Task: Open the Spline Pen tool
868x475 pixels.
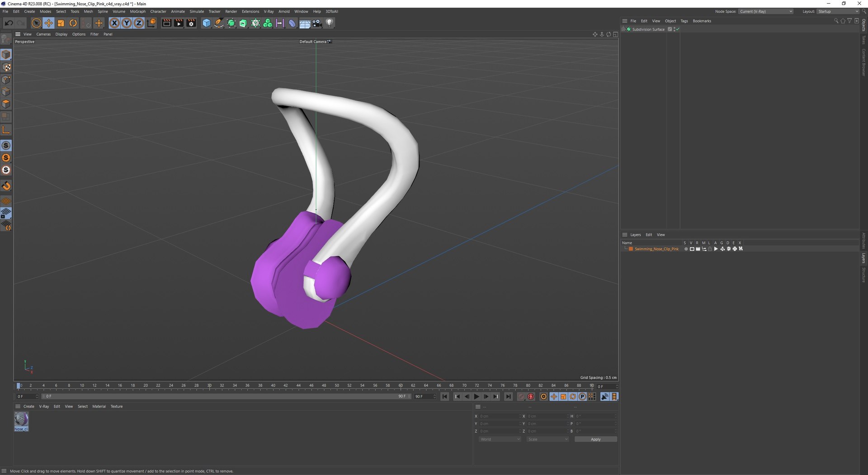Action: tap(219, 23)
